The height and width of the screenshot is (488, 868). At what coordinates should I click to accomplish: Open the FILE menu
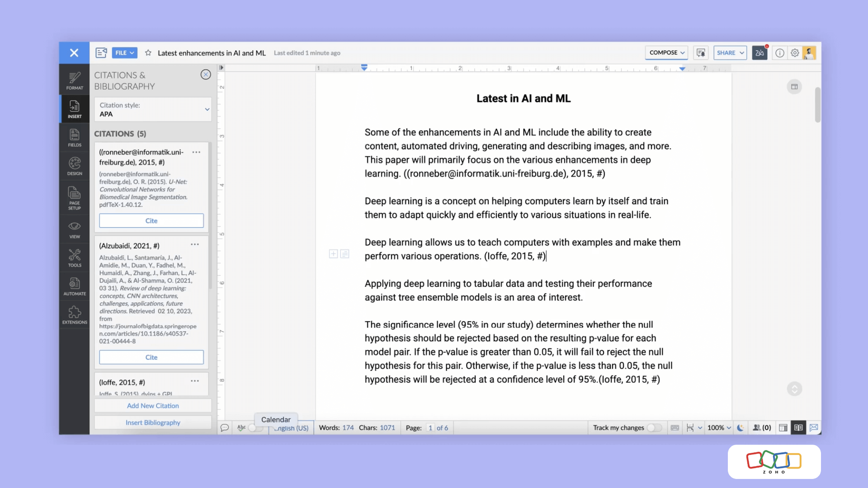click(124, 53)
